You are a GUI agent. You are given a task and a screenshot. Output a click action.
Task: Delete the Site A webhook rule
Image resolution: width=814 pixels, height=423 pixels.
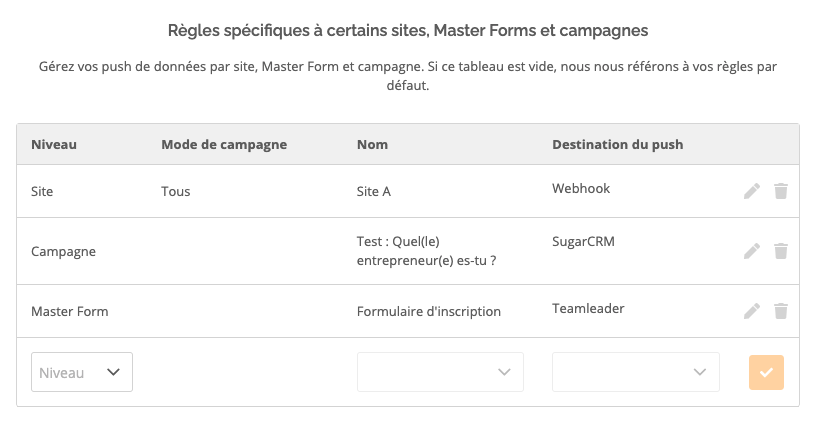pos(781,191)
